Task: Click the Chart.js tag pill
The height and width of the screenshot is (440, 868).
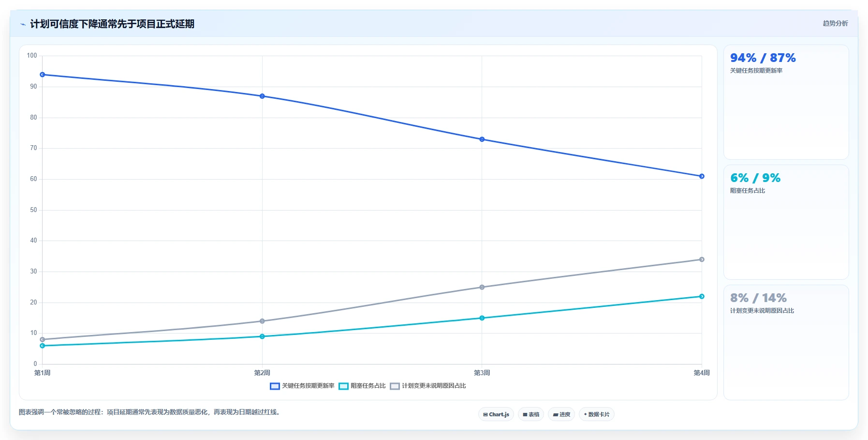Action: [496, 414]
